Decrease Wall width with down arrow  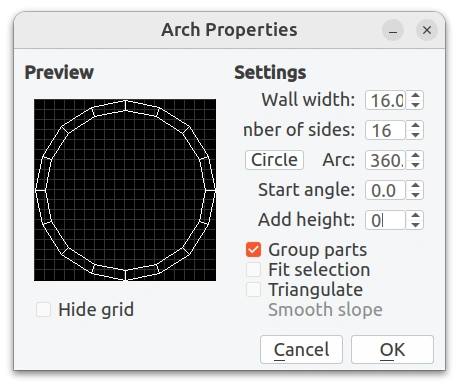pos(415,105)
